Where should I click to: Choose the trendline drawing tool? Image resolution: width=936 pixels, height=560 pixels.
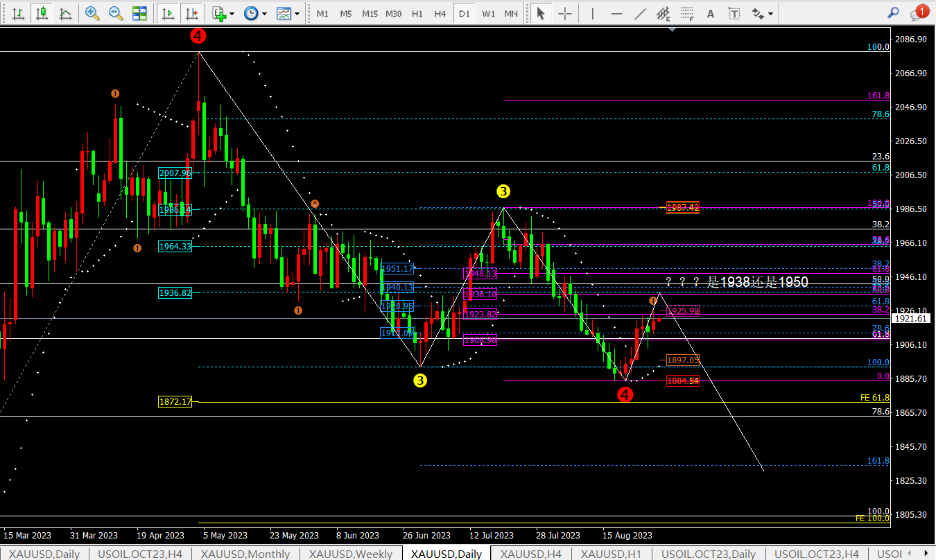tap(640, 13)
